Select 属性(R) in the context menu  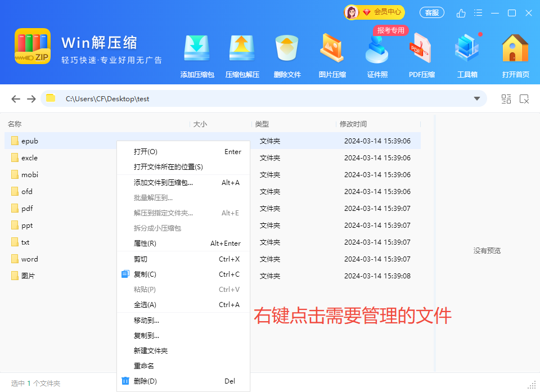(183, 243)
